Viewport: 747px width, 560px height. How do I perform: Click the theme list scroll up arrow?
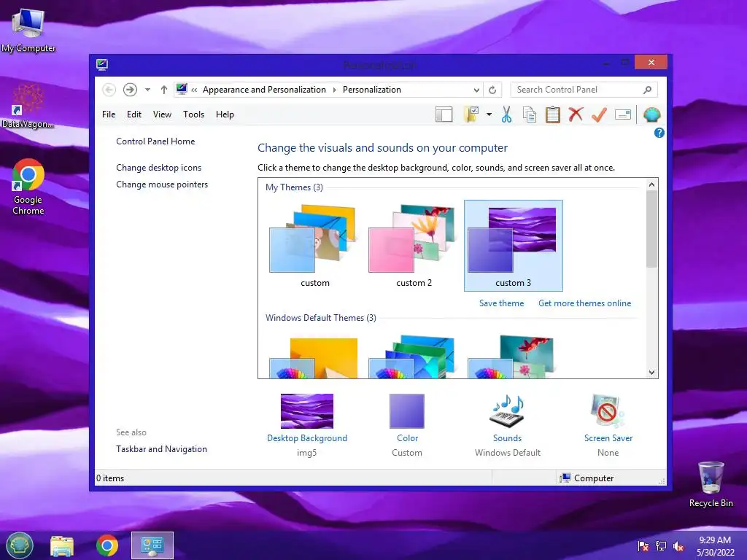pos(651,184)
